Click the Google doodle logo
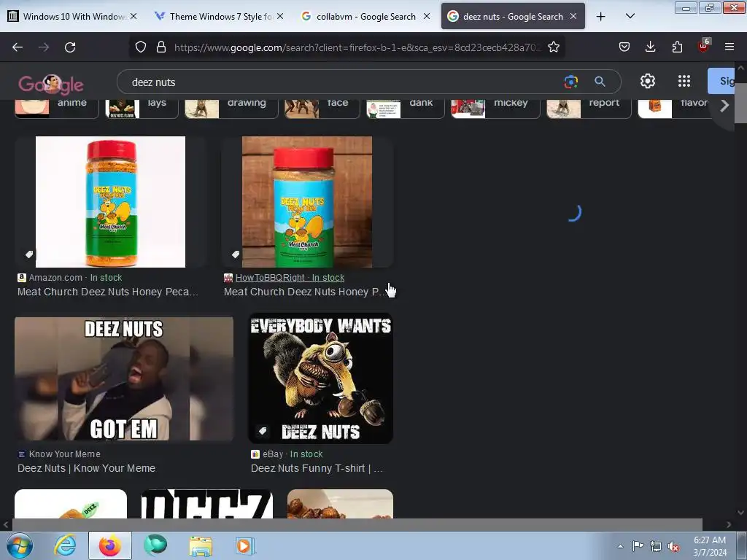747x560 pixels. tap(51, 85)
